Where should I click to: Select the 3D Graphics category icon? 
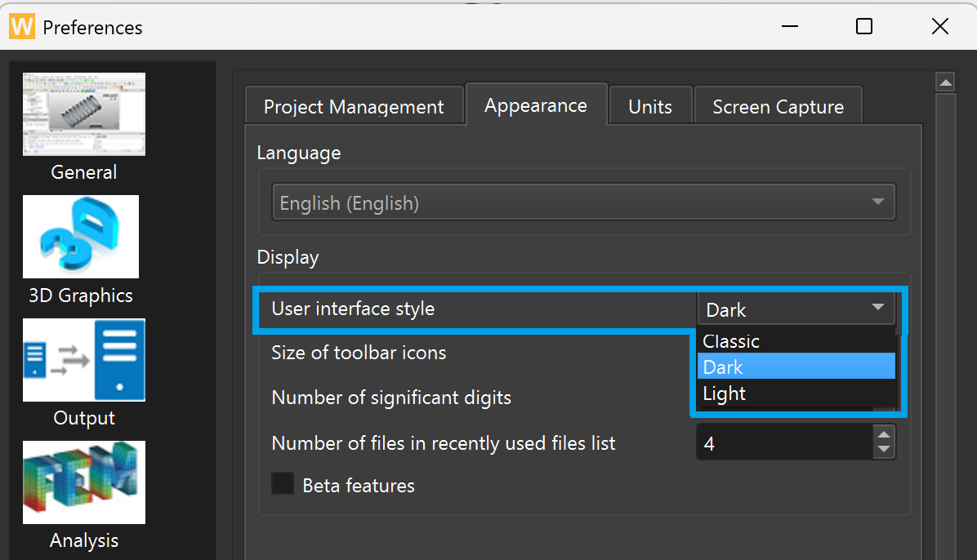[81, 237]
